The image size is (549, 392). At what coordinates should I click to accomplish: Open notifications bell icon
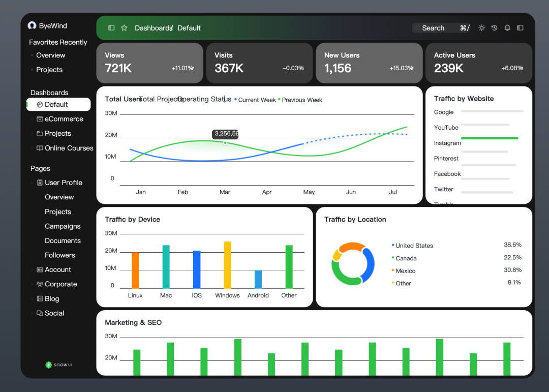[x=507, y=27]
